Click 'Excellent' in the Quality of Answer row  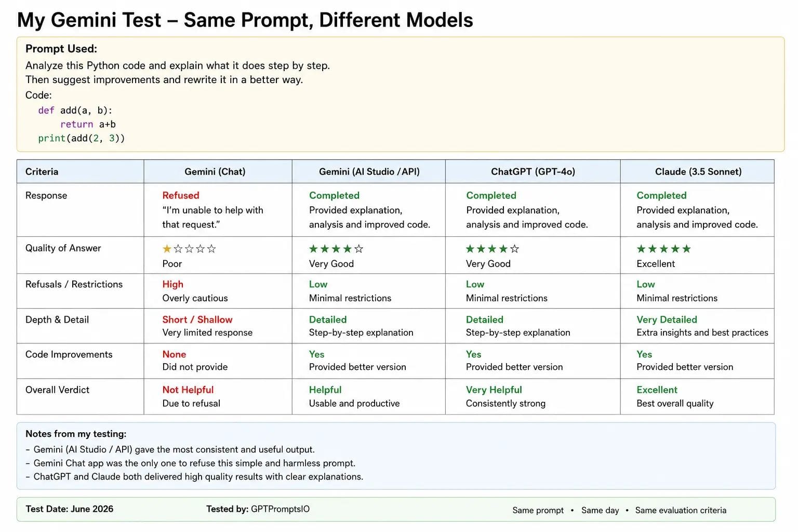click(x=656, y=264)
